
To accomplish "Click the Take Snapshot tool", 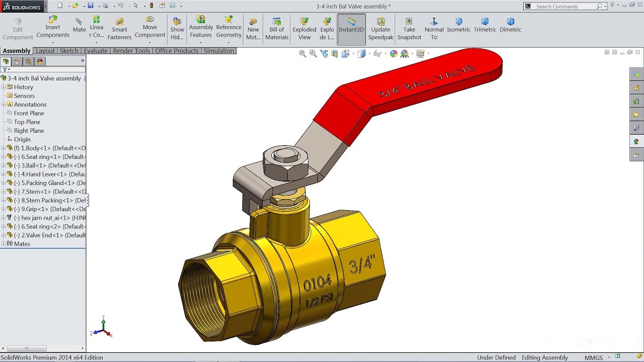I will click(x=409, y=25).
